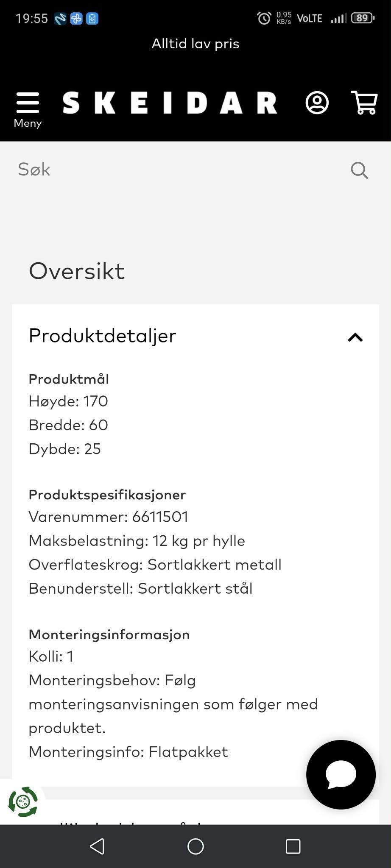Open the shopping cart icon
The height and width of the screenshot is (868, 391).
[x=364, y=103]
